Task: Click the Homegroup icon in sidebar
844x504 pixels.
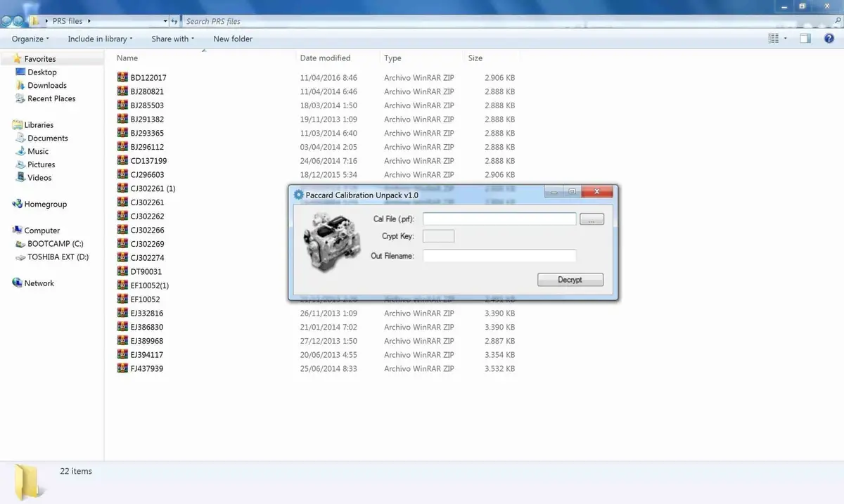Action: pos(18,205)
